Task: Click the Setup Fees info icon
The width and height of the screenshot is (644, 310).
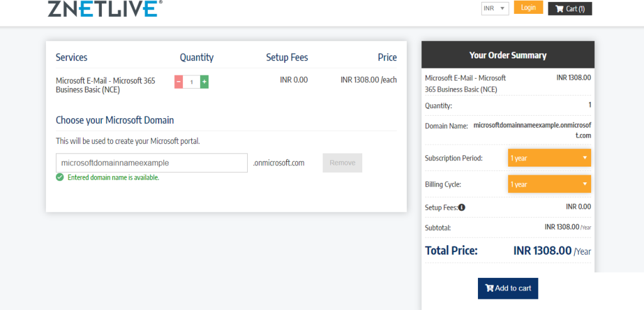Action: click(x=462, y=208)
